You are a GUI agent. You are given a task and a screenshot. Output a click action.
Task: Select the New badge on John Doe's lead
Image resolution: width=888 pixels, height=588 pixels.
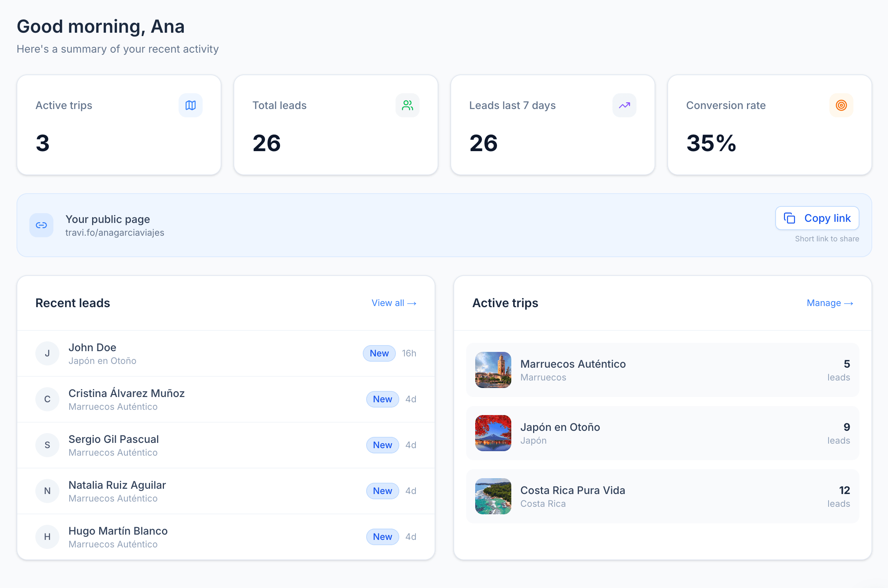[x=379, y=353]
